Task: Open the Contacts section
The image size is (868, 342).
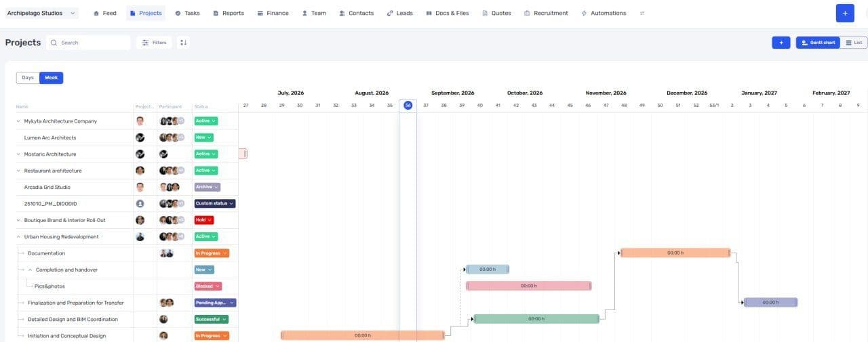Action: click(x=356, y=13)
